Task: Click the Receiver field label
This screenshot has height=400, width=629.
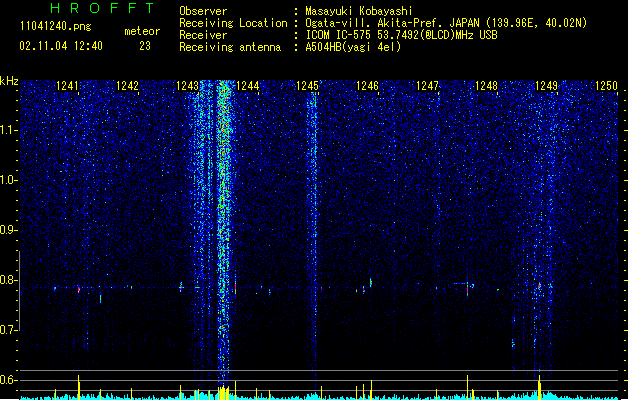Action: (203, 35)
